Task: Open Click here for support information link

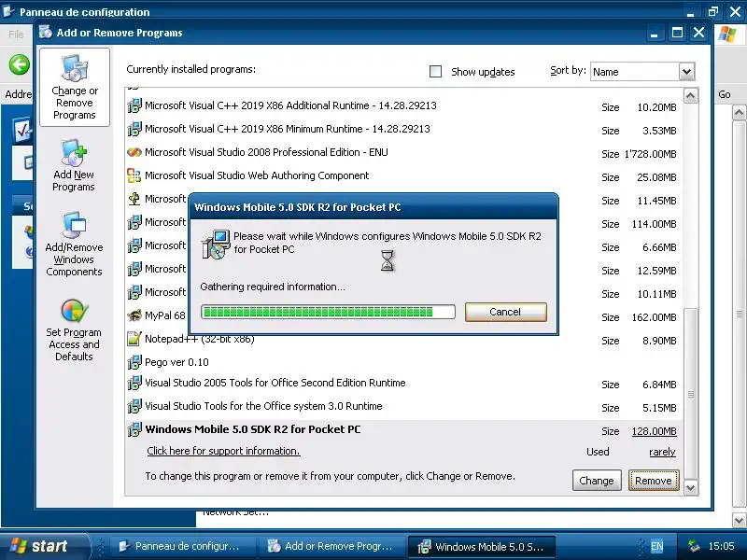Action: [223, 451]
